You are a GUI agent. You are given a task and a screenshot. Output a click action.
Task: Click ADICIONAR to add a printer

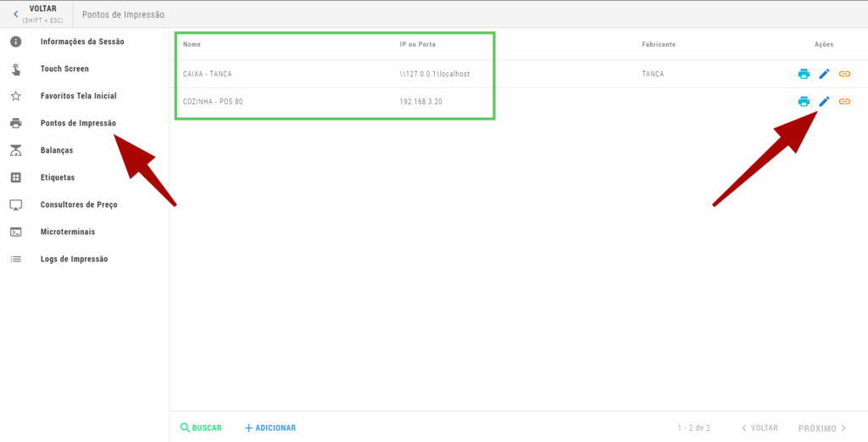pyautogui.click(x=270, y=428)
